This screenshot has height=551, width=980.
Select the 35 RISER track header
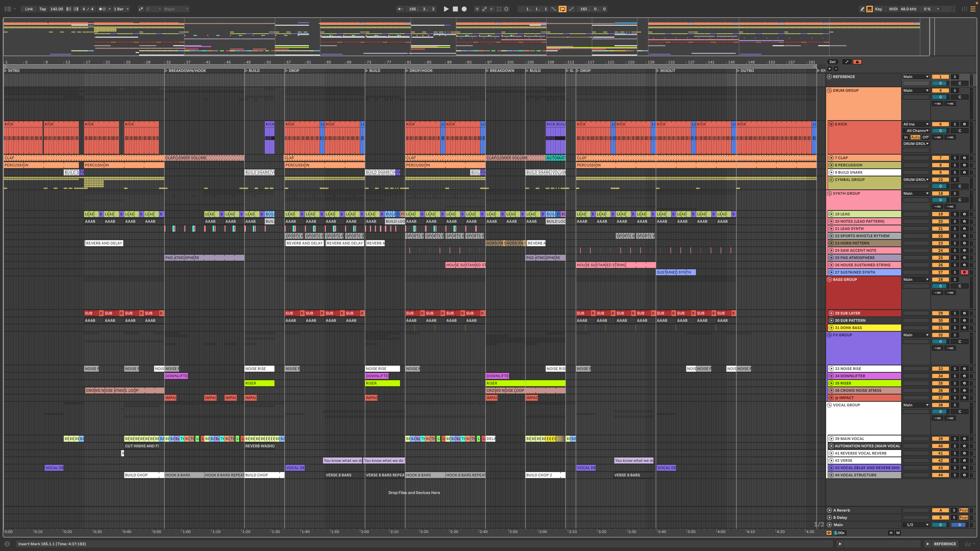coord(864,383)
